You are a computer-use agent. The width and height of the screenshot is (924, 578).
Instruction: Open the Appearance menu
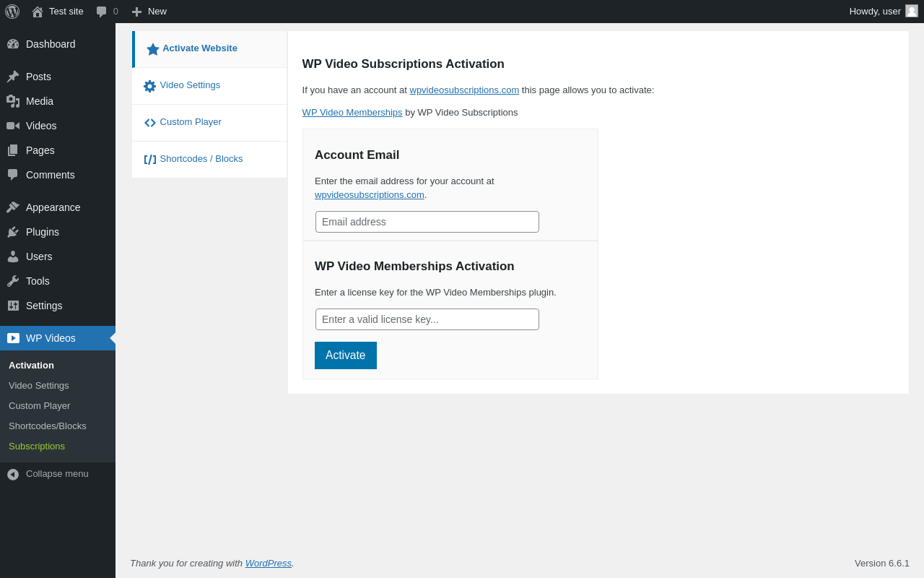[x=58, y=207]
